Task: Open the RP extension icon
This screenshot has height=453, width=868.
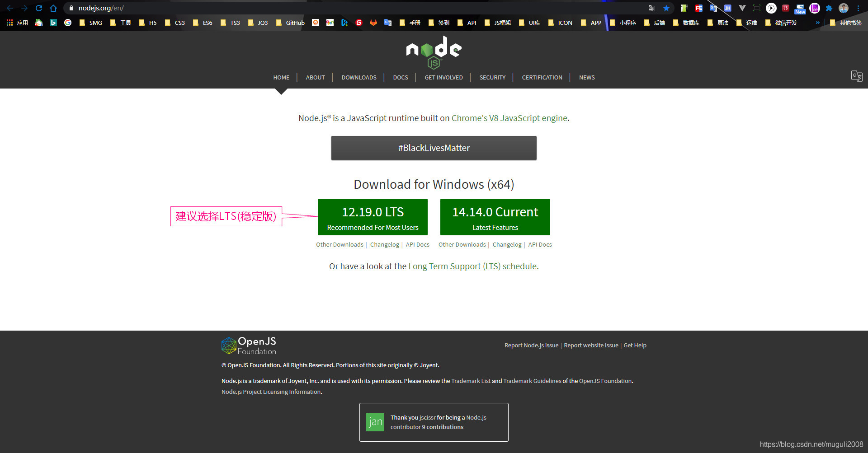Action: pyautogui.click(x=815, y=8)
